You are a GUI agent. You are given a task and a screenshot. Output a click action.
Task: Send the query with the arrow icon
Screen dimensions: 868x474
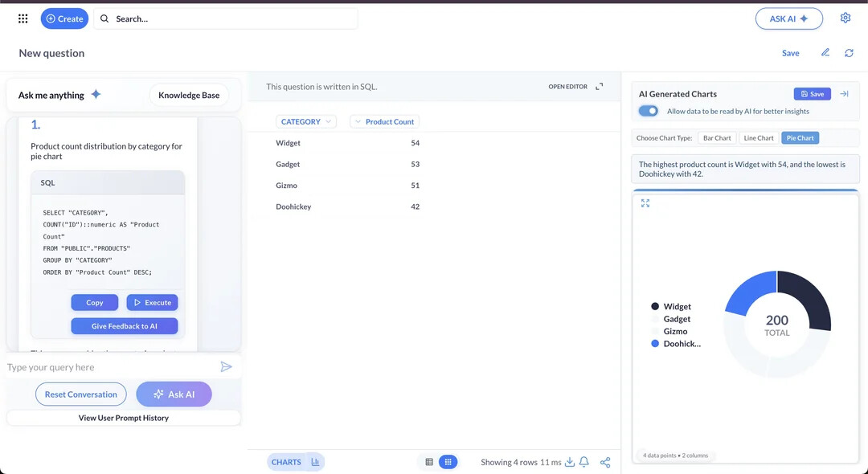(226, 367)
